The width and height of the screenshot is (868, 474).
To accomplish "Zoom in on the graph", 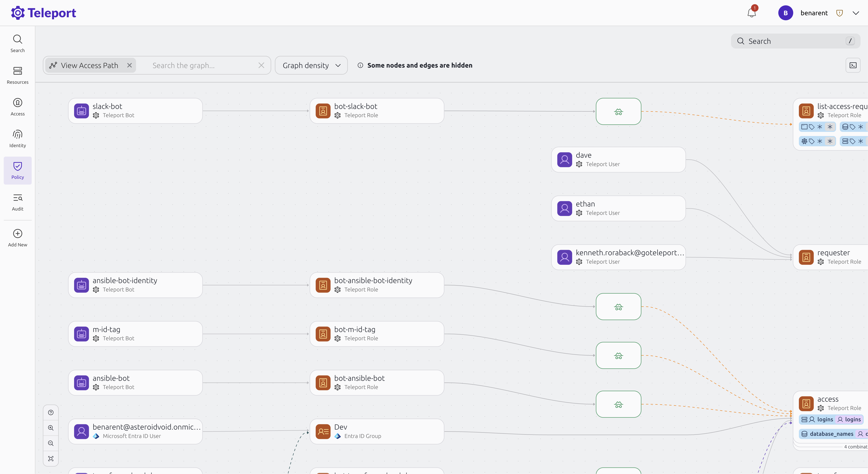I will [51, 428].
